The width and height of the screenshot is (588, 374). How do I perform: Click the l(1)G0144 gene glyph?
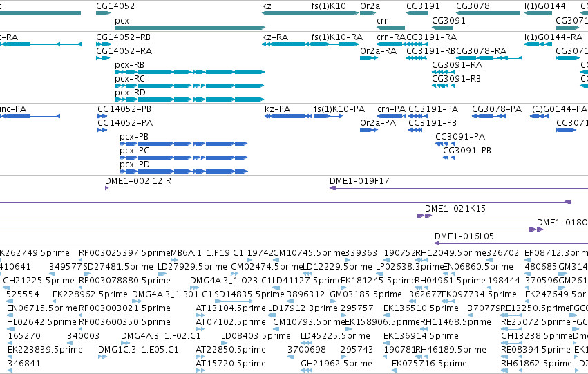538,13
